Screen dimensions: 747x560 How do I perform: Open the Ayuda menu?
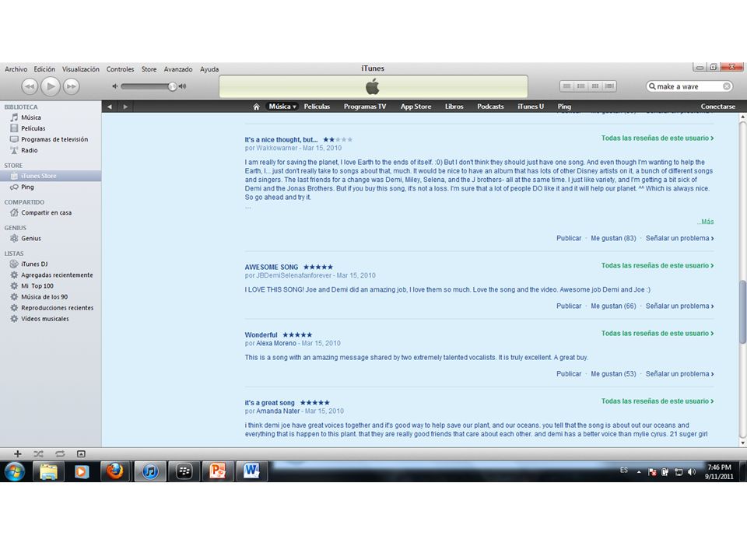coord(209,69)
